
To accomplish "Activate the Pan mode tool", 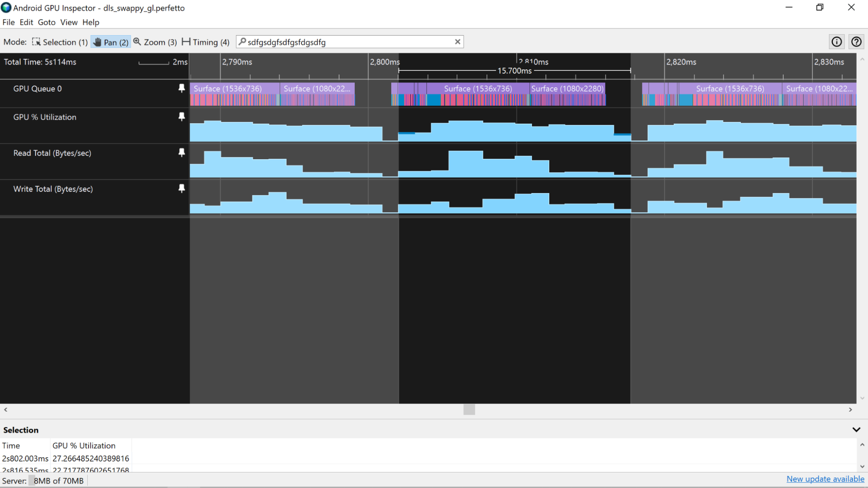I will pos(111,42).
